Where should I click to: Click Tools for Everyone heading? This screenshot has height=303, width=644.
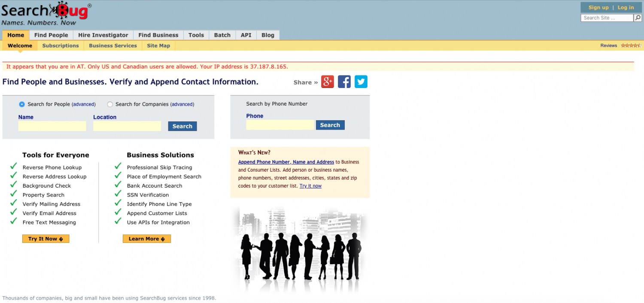tap(56, 155)
